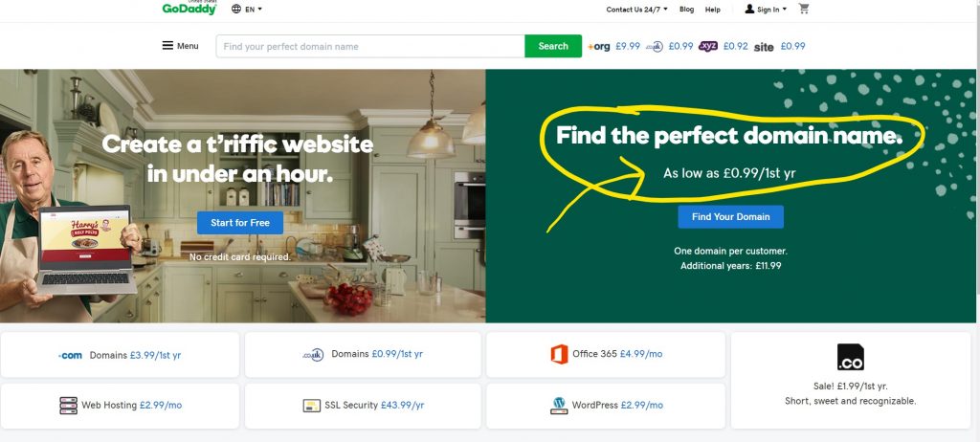The height and width of the screenshot is (442, 980).
Task: Open the hamburger Menu icon
Action: [x=167, y=46]
